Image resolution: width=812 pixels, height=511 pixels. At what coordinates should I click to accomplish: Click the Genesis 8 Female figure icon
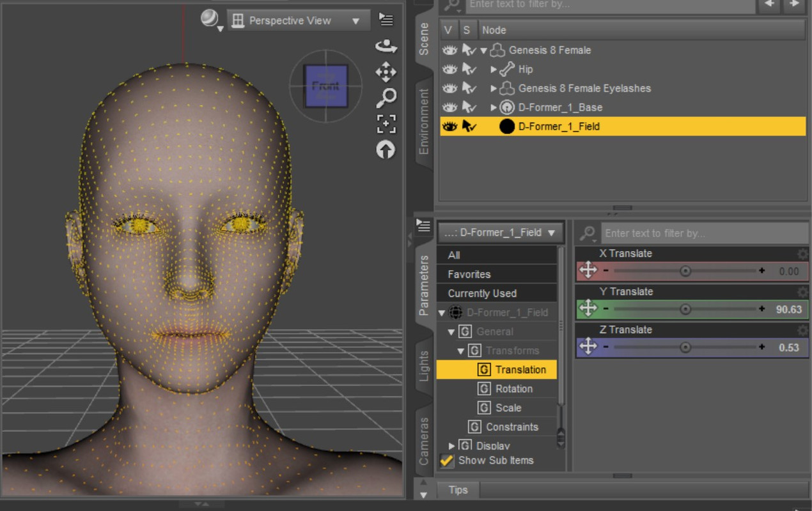coord(497,50)
